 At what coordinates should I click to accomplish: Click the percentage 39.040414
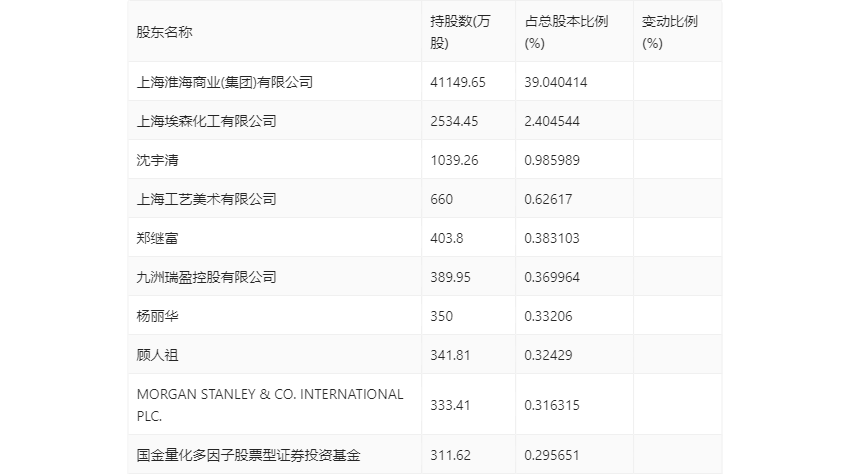[x=556, y=82]
